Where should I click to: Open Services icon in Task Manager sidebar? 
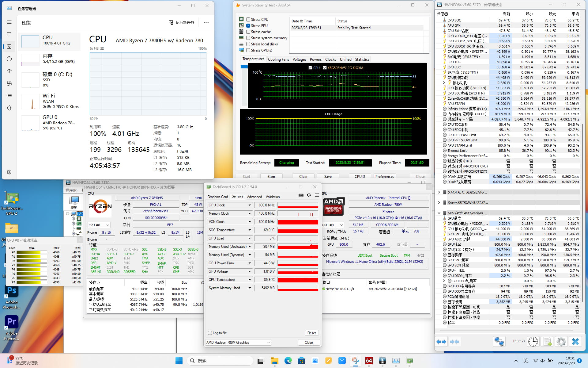pos(9,108)
